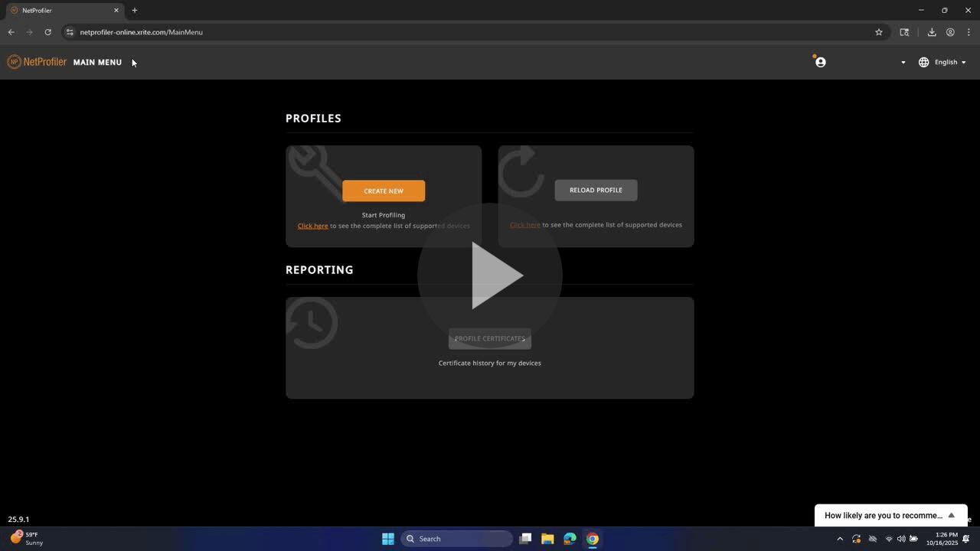The width and height of the screenshot is (980, 551).
Task: Click the Chrome back arrow
Action: pyautogui.click(x=11, y=32)
